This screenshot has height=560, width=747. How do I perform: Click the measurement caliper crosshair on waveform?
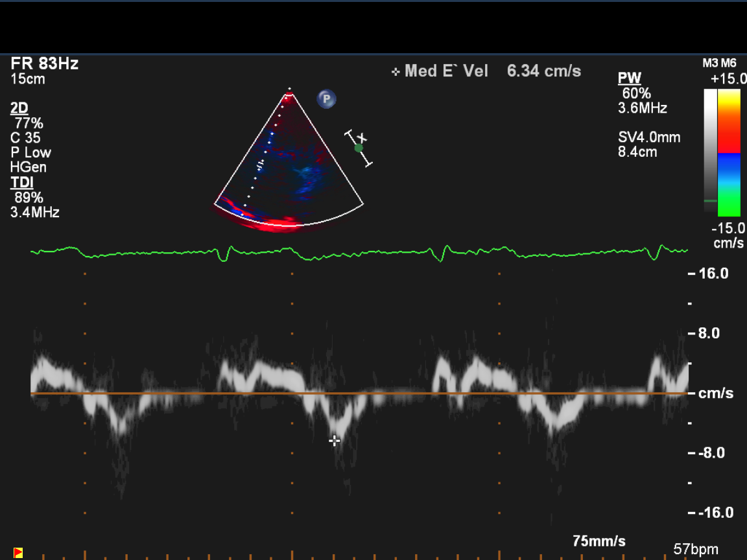click(x=335, y=441)
